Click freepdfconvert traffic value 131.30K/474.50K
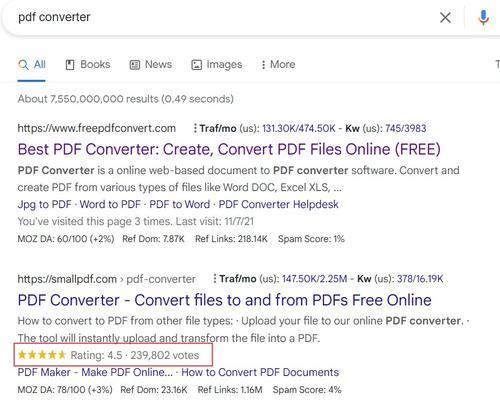The height and width of the screenshot is (412, 500). (x=299, y=128)
